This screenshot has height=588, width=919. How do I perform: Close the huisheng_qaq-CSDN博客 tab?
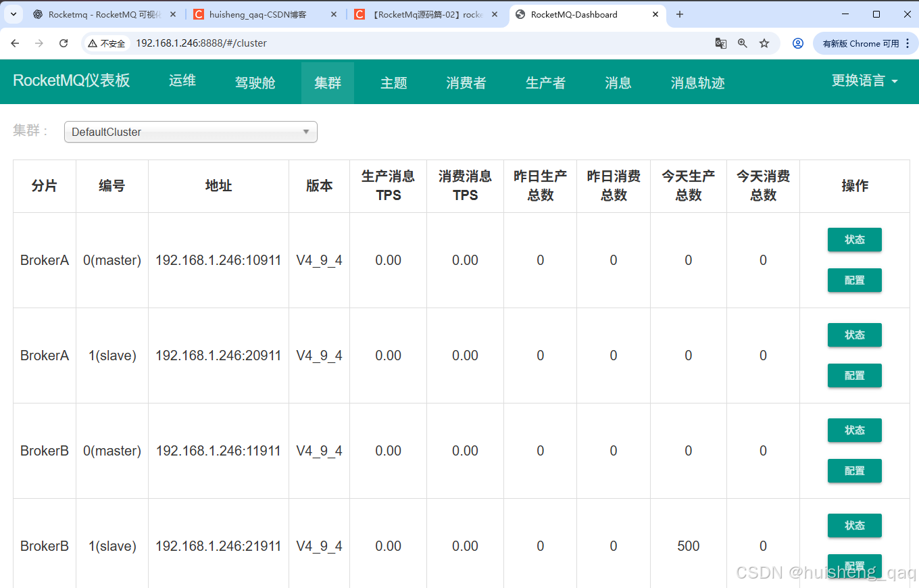click(334, 14)
